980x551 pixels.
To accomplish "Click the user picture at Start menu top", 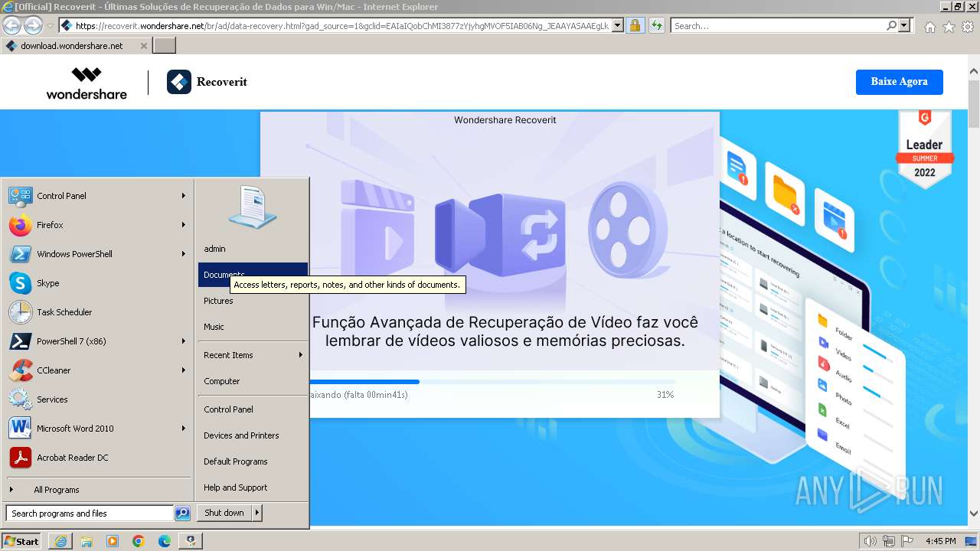I will [x=252, y=207].
